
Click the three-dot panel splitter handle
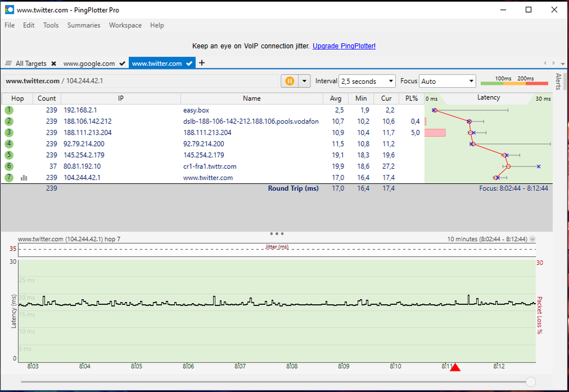coord(276,234)
